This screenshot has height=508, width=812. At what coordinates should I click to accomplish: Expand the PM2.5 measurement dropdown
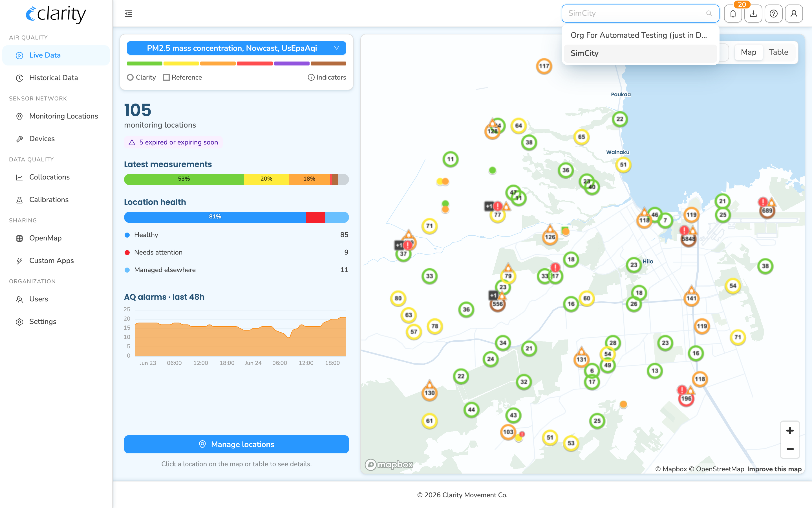236,48
